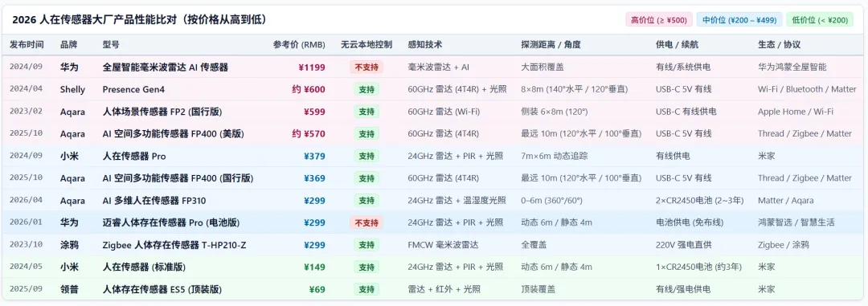The image size is (868, 306).
Task: Click the 支持 badge in the ¥369 row
Action: [x=366, y=178]
